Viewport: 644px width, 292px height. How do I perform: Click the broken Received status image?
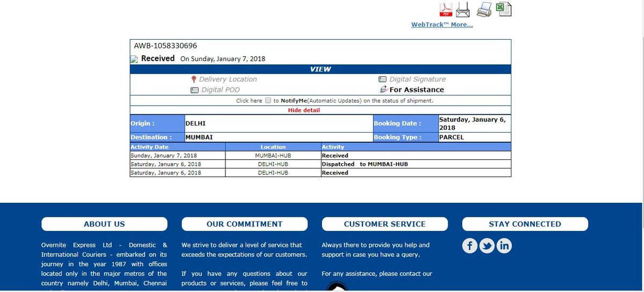[135, 60]
